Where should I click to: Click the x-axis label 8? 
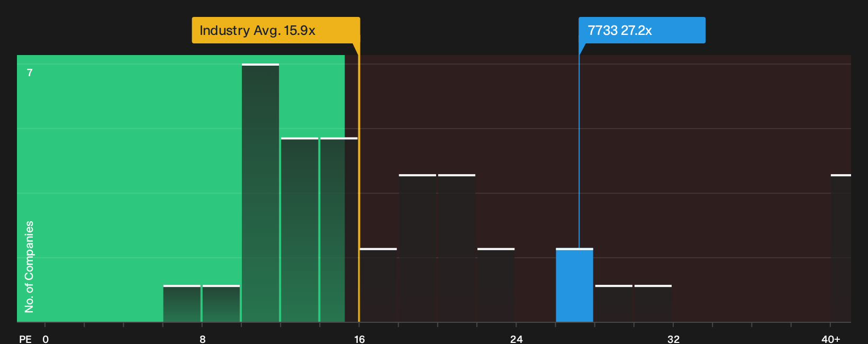click(202, 339)
